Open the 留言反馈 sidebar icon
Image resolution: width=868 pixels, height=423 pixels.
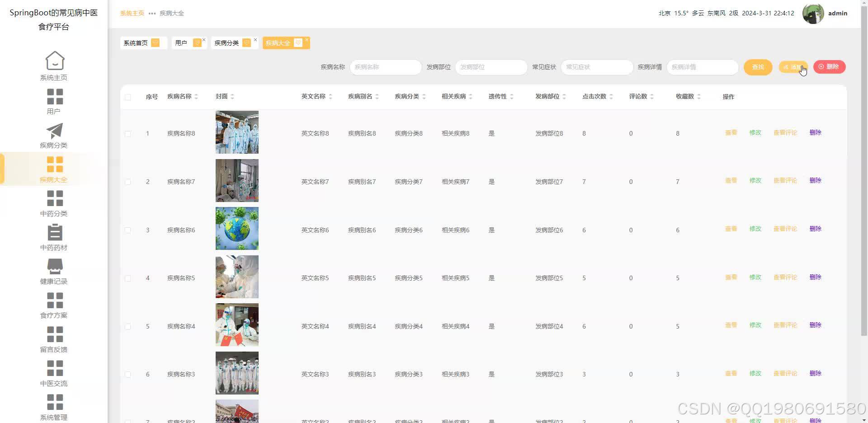pyautogui.click(x=55, y=334)
